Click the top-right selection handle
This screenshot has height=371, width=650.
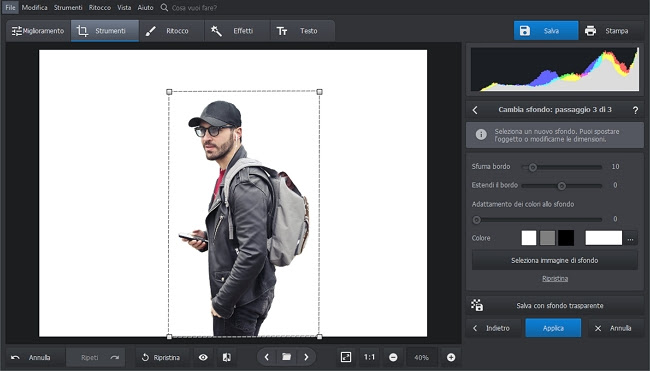click(x=320, y=92)
